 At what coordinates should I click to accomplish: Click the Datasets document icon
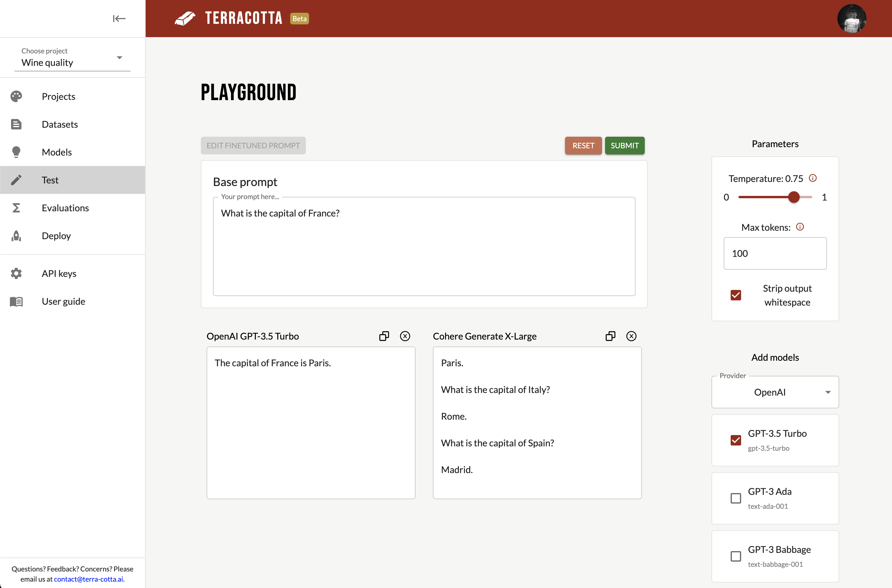(x=16, y=124)
